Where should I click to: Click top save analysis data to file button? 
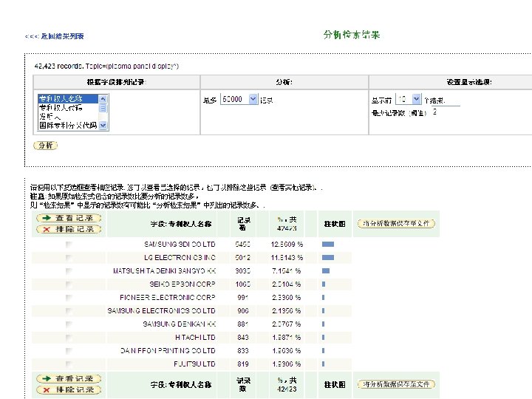coord(396,224)
